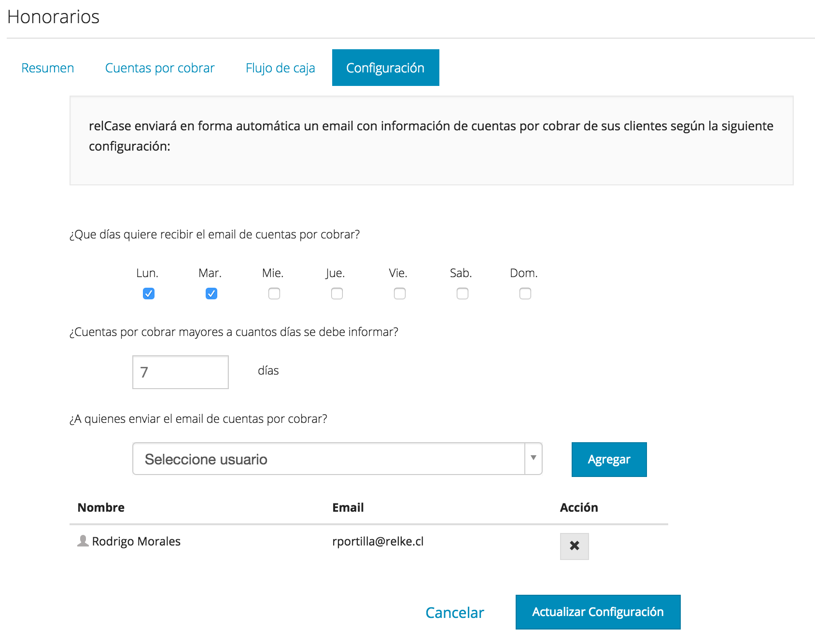
Task: Check the Vie. checkbox
Action: [x=400, y=294]
